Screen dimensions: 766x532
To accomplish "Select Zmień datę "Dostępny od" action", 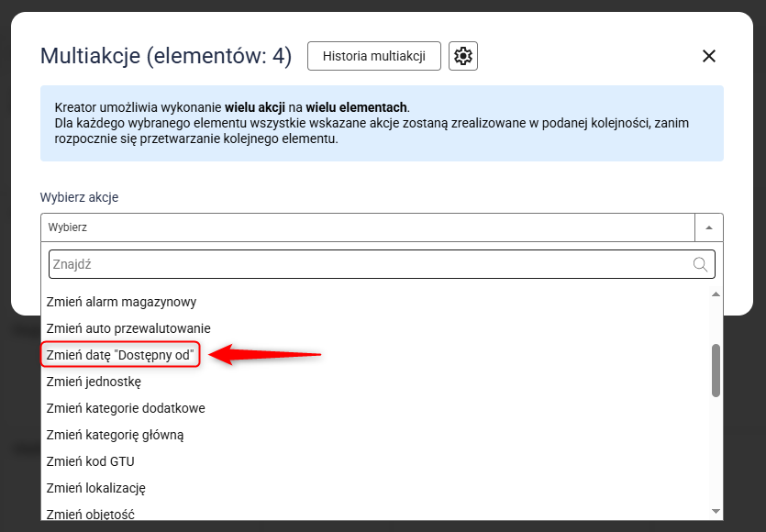I will point(121,355).
